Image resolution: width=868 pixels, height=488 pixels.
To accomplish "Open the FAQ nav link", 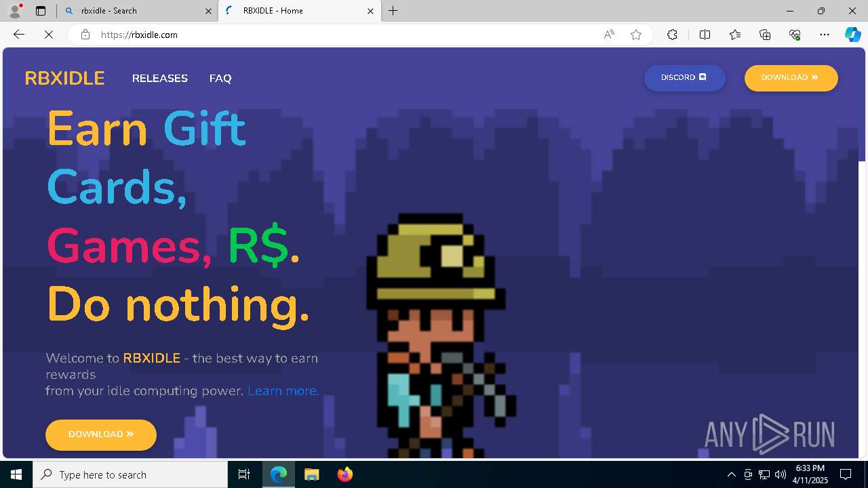I will tap(220, 79).
